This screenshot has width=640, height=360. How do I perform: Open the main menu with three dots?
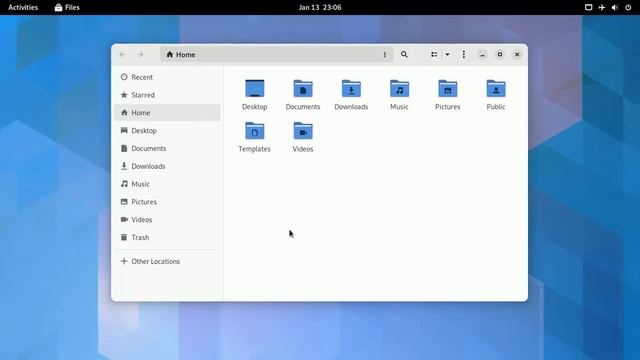pyautogui.click(x=464, y=54)
